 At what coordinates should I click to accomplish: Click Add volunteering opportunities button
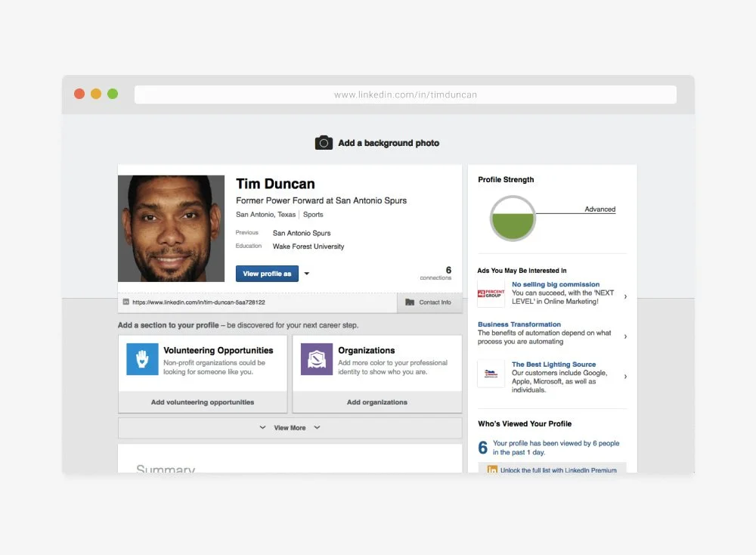(x=203, y=402)
